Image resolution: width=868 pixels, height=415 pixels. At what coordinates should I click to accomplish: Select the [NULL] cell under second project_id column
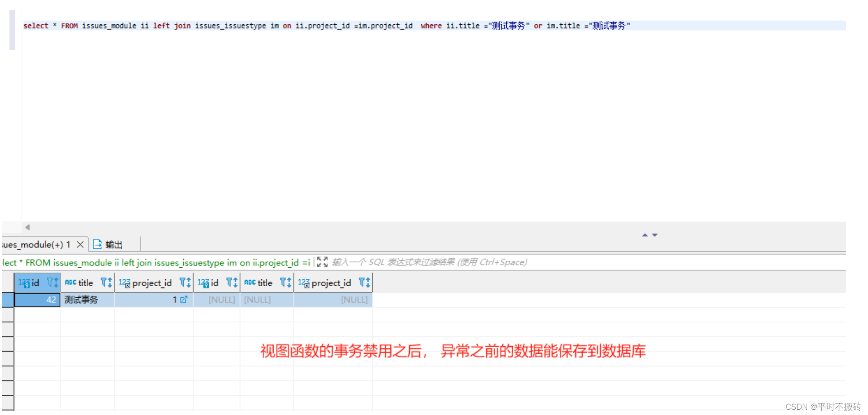coord(333,300)
